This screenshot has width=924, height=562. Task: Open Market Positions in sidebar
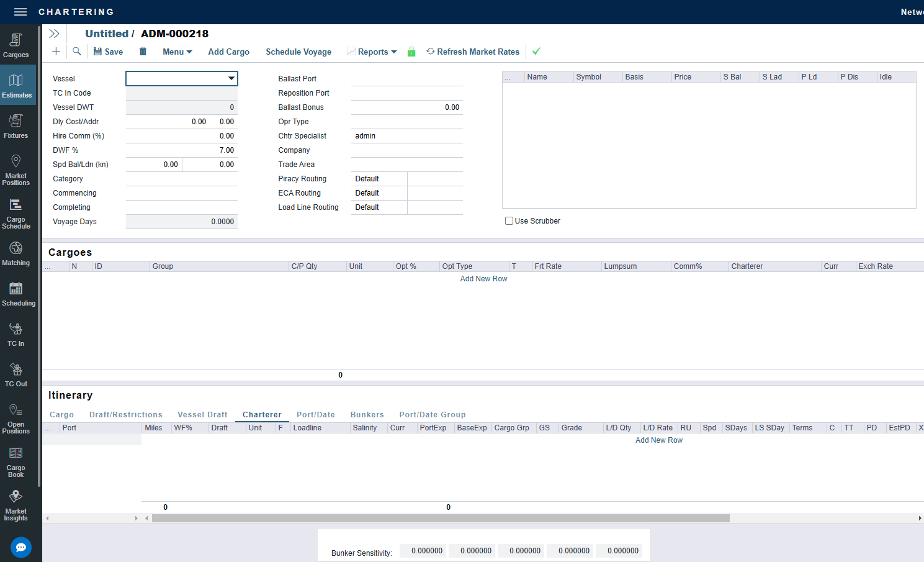click(x=16, y=170)
